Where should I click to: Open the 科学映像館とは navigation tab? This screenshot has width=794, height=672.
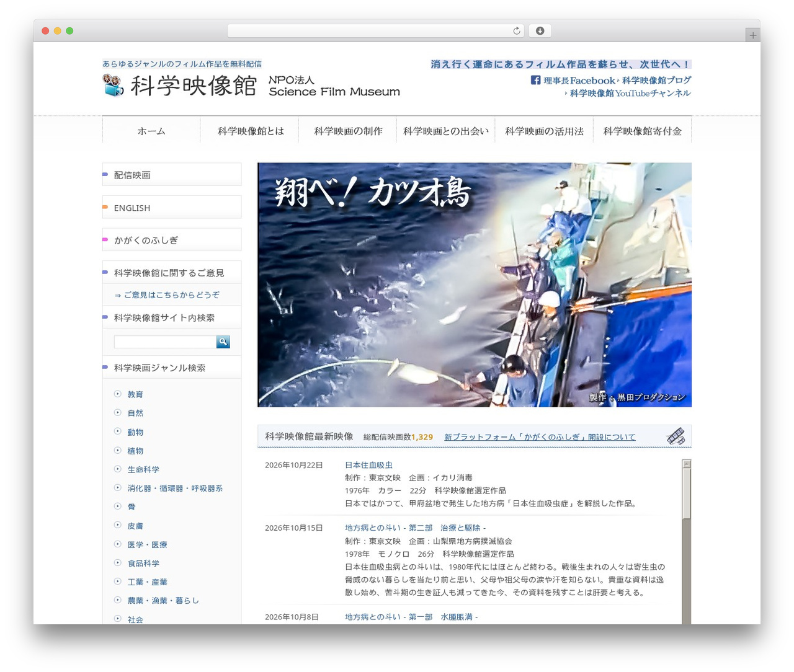click(250, 131)
